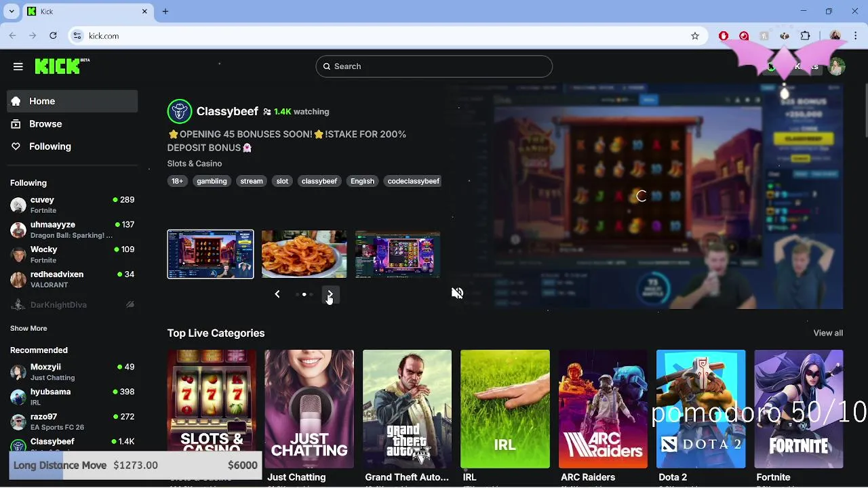Open the Dota 2 category card
Screen dimensions: 868x488
[701, 409]
